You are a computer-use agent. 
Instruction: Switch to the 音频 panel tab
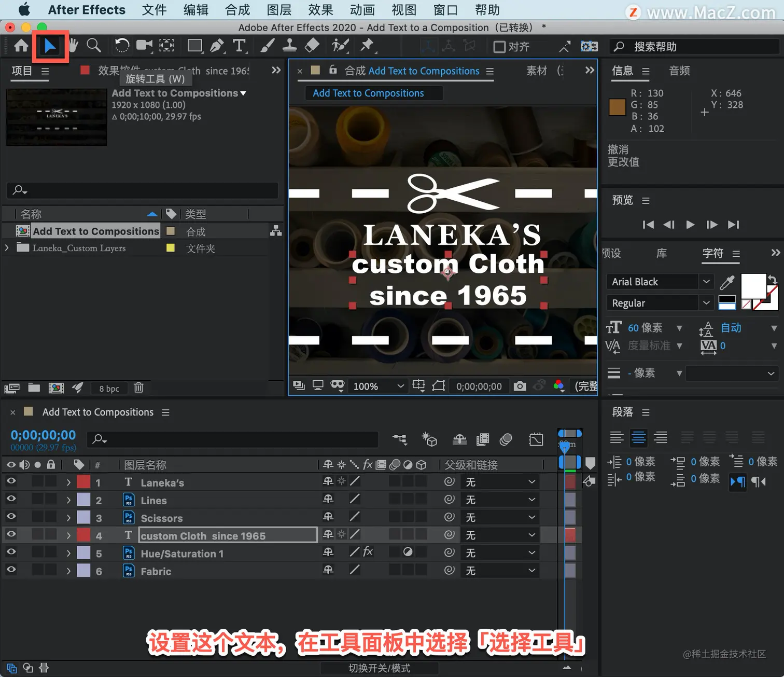[679, 71]
